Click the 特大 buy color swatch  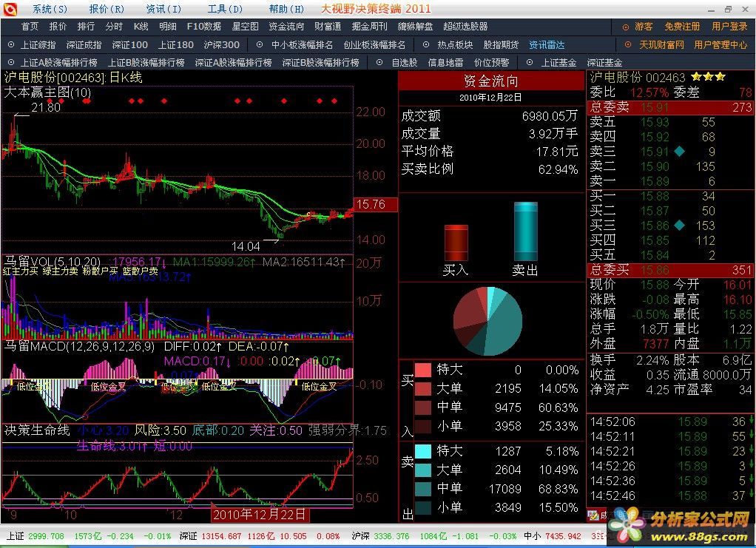(423, 370)
